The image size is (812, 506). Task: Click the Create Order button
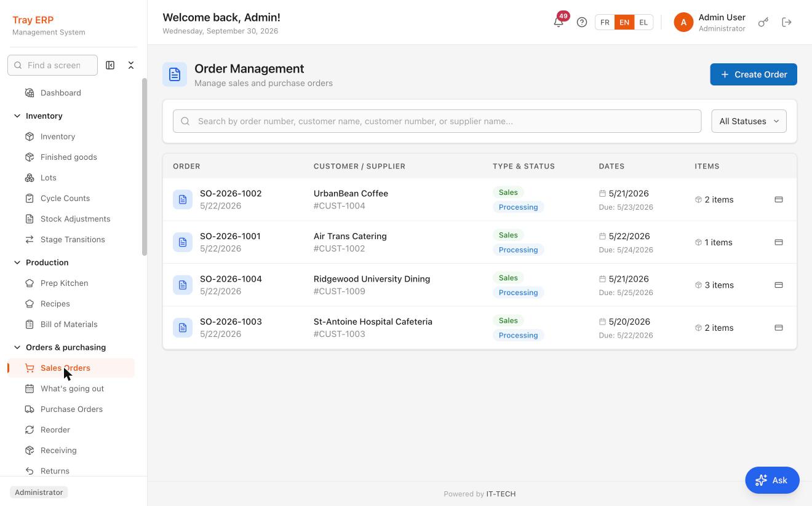click(x=754, y=74)
